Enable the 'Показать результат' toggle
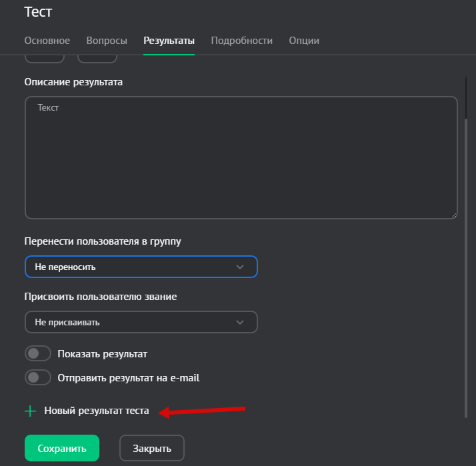 [38, 353]
